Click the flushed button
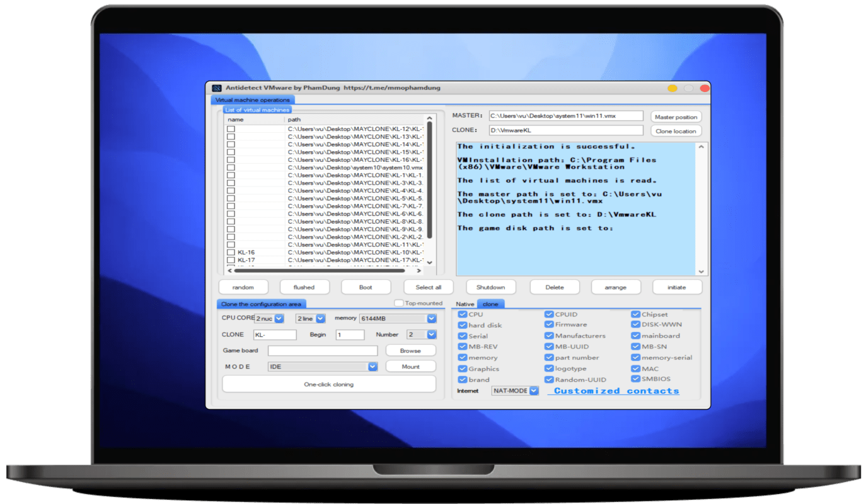Image resolution: width=866 pixels, height=504 pixels. pos(304,287)
